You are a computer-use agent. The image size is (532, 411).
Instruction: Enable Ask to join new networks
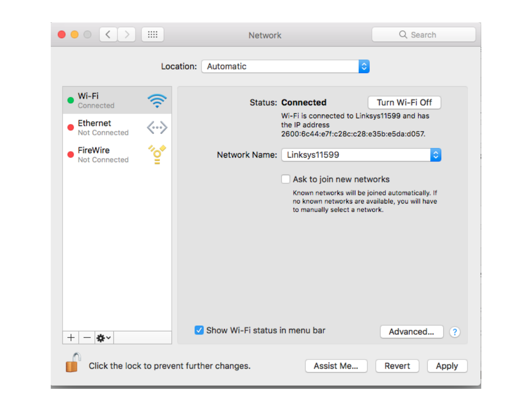[286, 179]
